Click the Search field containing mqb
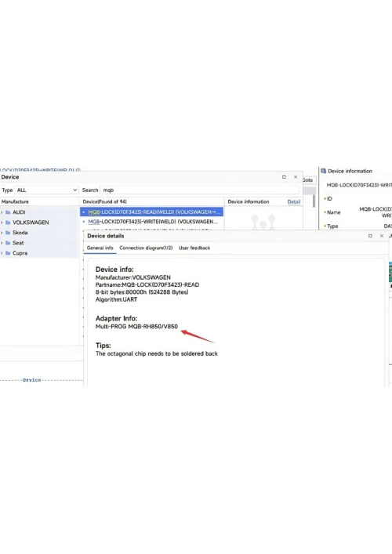This screenshot has width=392, height=554. coord(200,190)
